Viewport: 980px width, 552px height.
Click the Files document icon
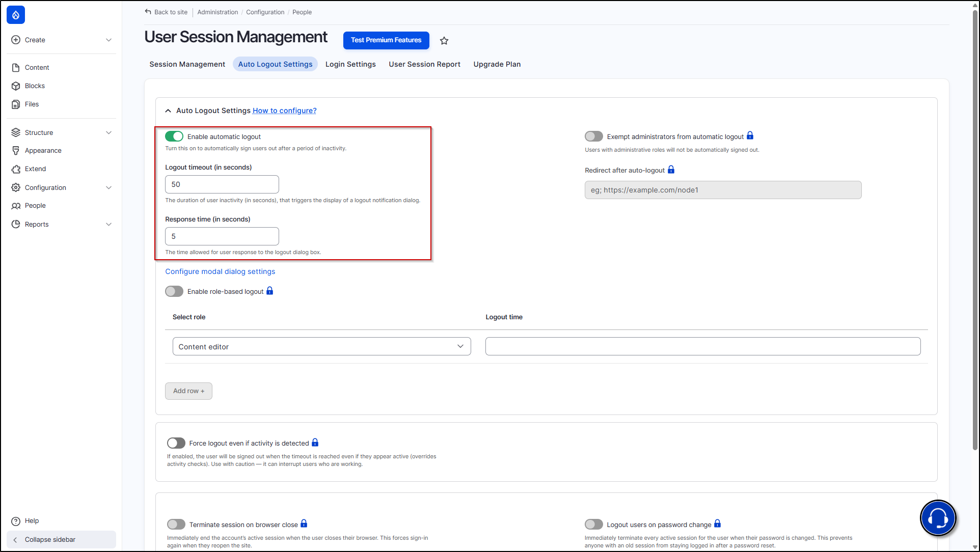pyautogui.click(x=16, y=104)
